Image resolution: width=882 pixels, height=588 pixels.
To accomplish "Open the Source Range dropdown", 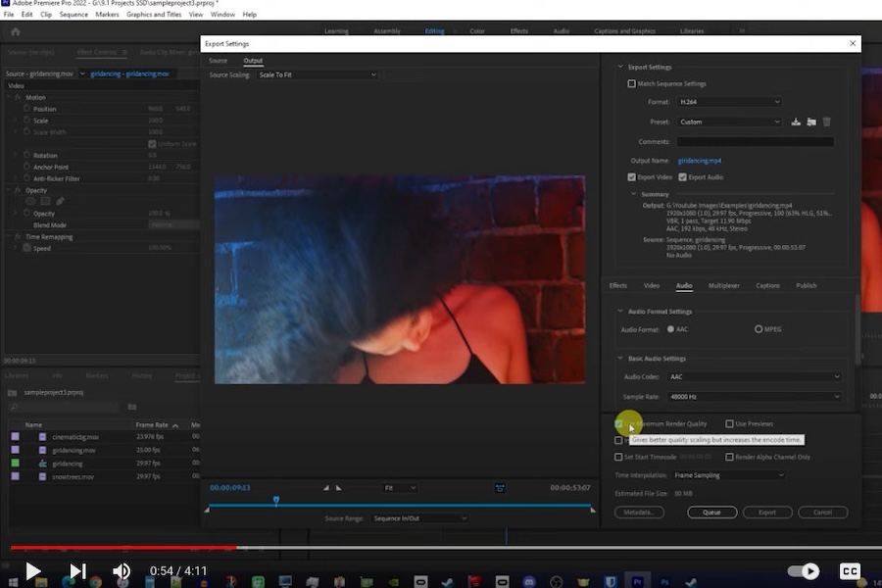I will [x=419, y=518].
